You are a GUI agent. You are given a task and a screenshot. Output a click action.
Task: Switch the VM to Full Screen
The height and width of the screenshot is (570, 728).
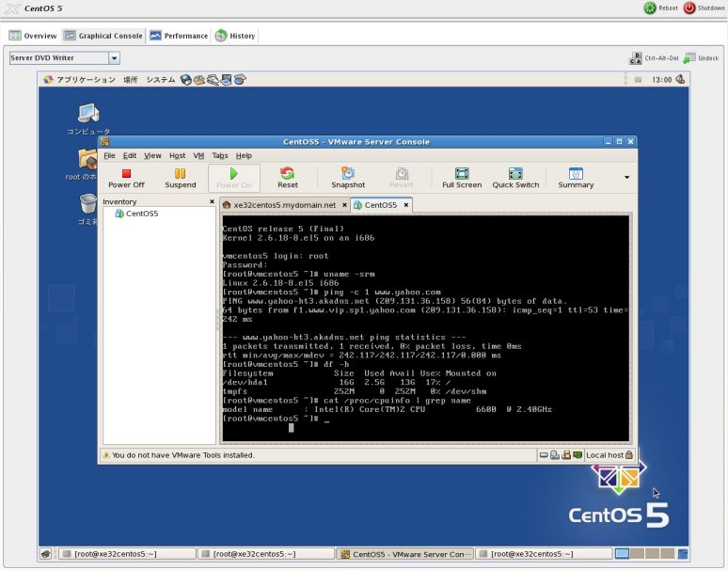[462, 178]
